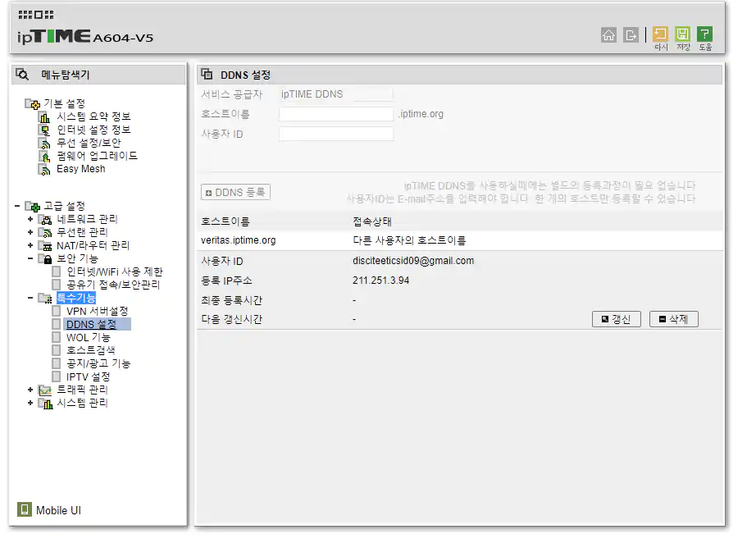Click the 삭제 delete button

pos(673,319)
